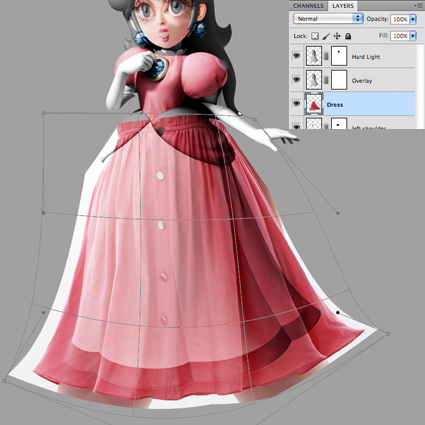425x425 pixels.
Task: Click the lock position move icon
Action: (337, 36)
